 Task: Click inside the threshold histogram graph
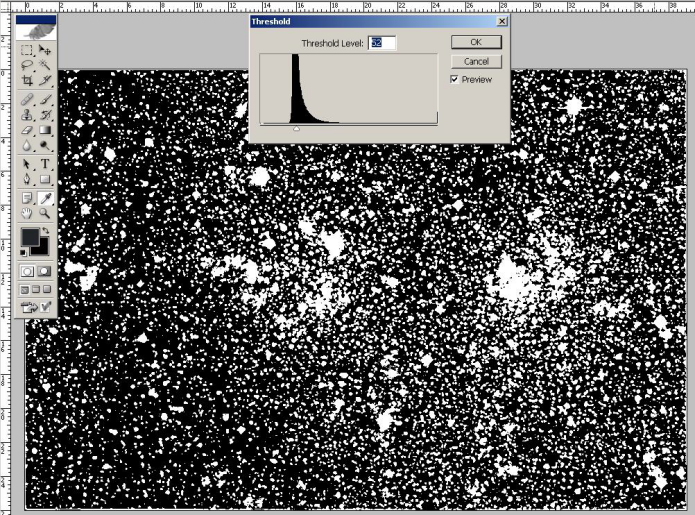coord(349,89)
